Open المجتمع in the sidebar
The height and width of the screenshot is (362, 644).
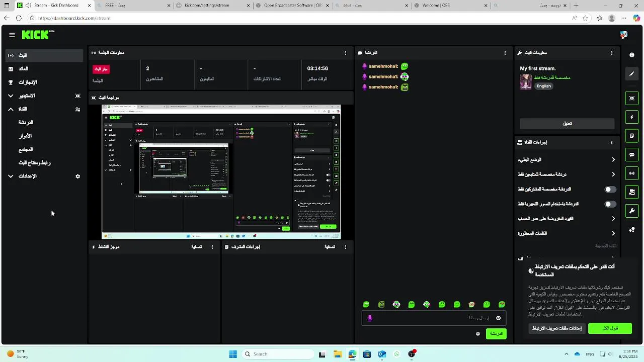coord(26,149)
